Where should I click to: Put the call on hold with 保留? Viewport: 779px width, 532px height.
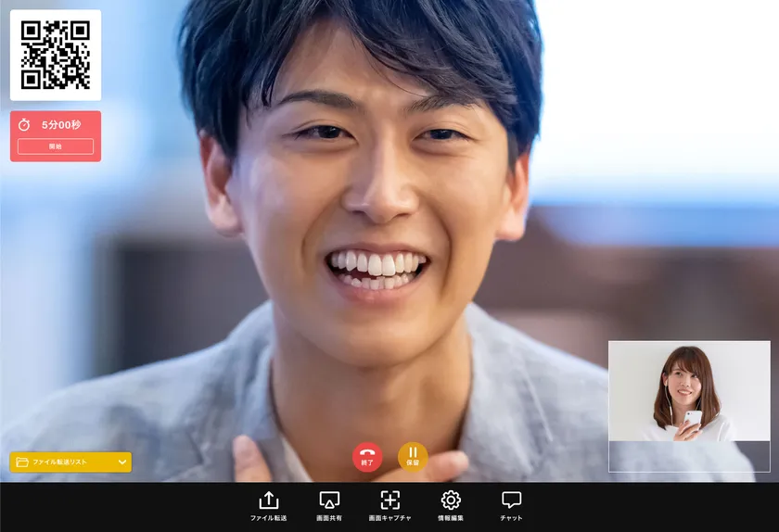point(413,457)
